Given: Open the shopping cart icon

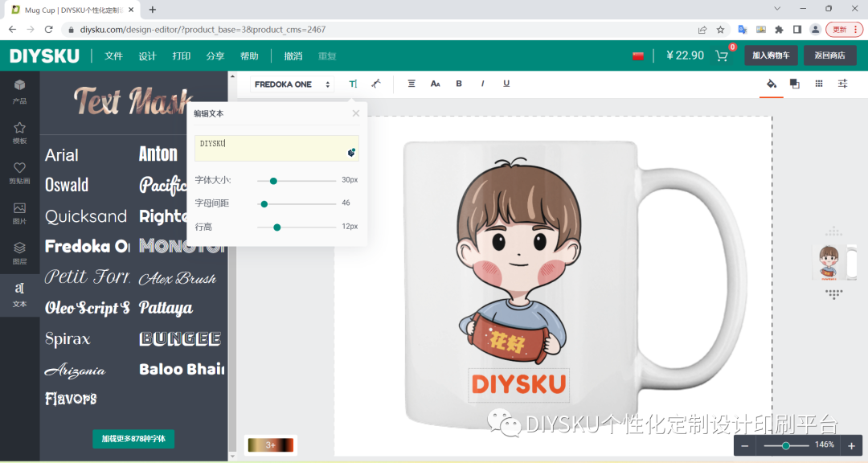Looking at the screenshot, I should click(x=721, y=55).
